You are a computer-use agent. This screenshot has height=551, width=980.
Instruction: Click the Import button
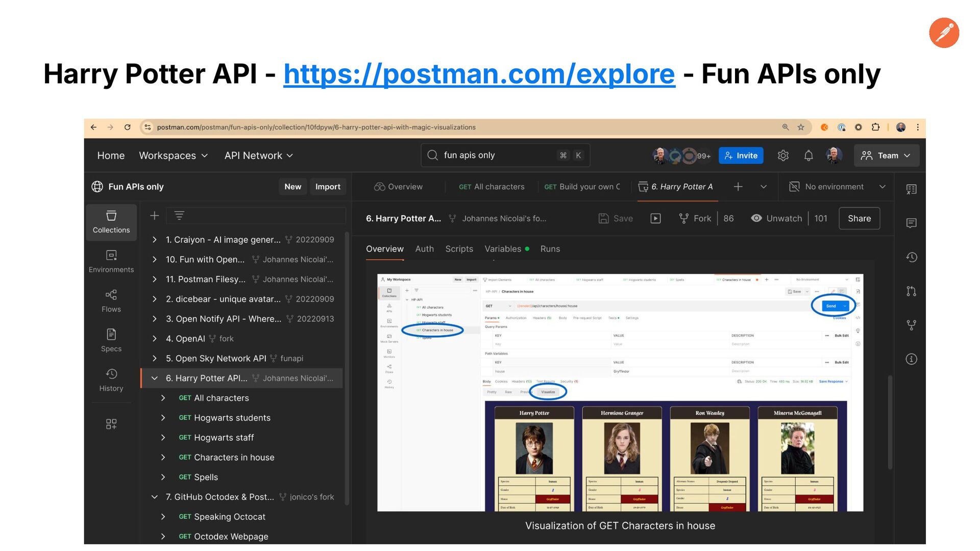[328, 187]
